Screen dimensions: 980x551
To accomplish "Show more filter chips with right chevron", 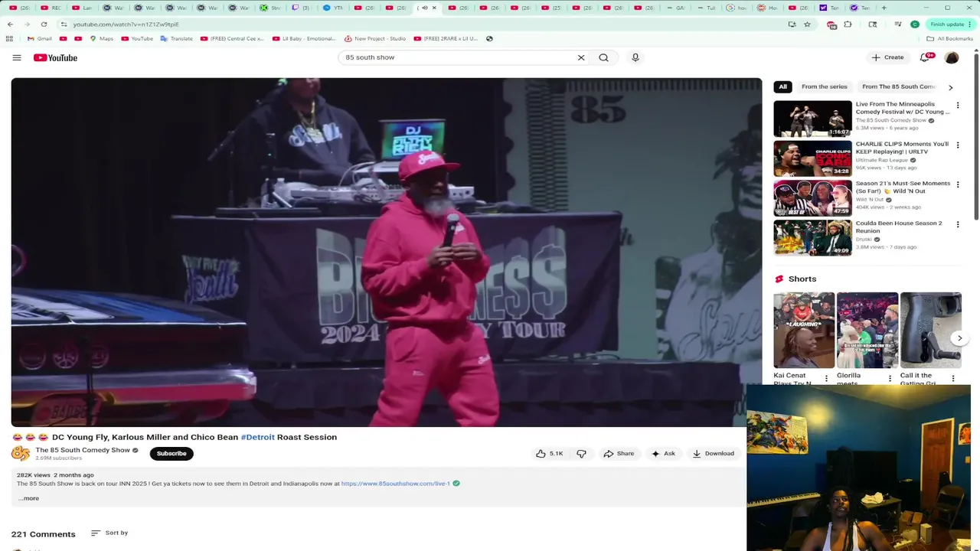I will (951, 87).
